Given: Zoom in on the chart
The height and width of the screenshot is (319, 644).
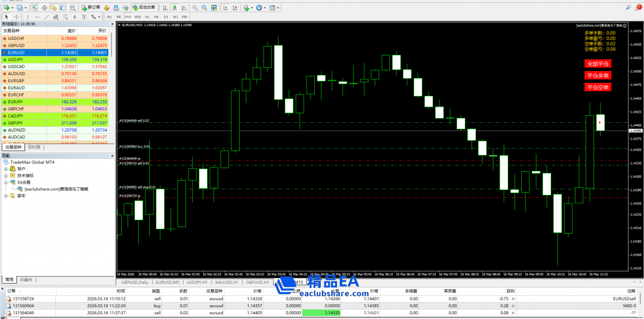Looking at the screenshot, I should point(195,8).
